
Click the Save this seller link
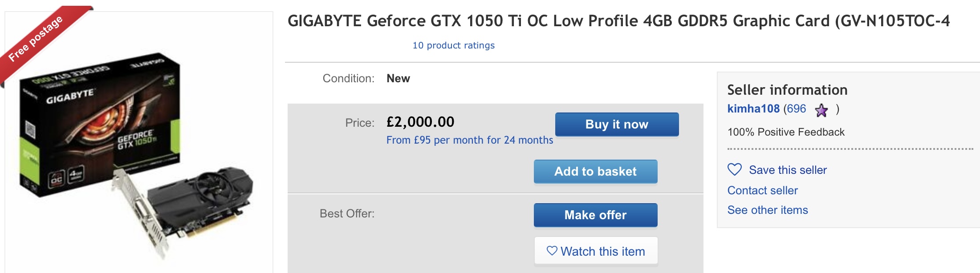[x=788, y=170]
